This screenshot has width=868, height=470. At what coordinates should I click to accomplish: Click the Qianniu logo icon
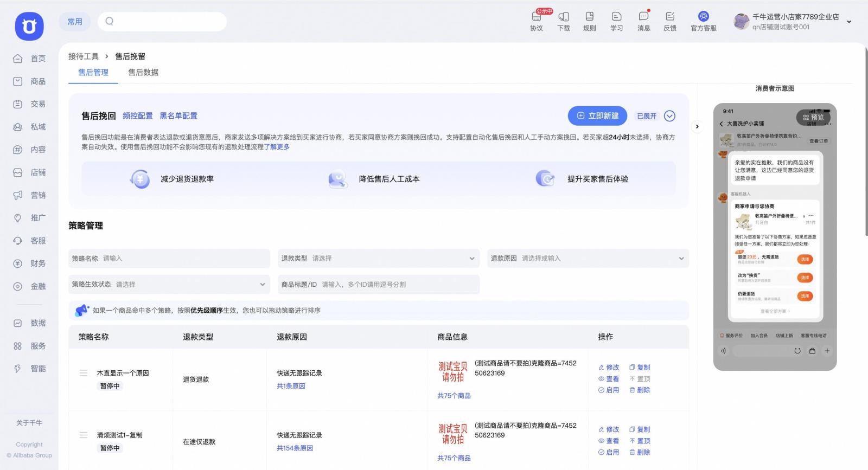click(29, 26)
